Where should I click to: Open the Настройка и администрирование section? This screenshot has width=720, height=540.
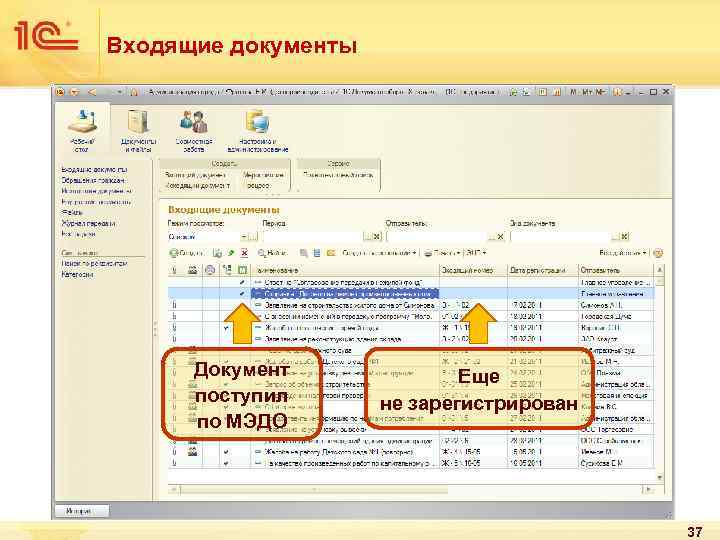258,130
